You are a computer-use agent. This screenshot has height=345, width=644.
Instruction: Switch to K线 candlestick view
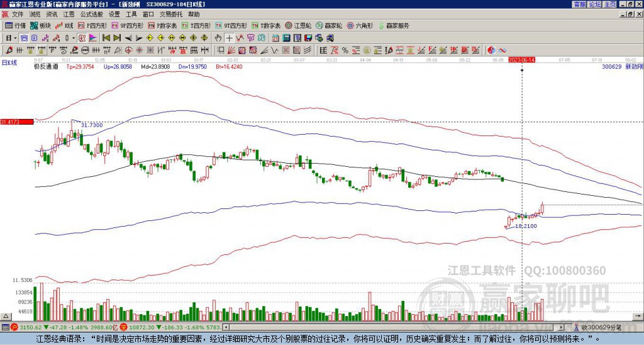(64, 25)
